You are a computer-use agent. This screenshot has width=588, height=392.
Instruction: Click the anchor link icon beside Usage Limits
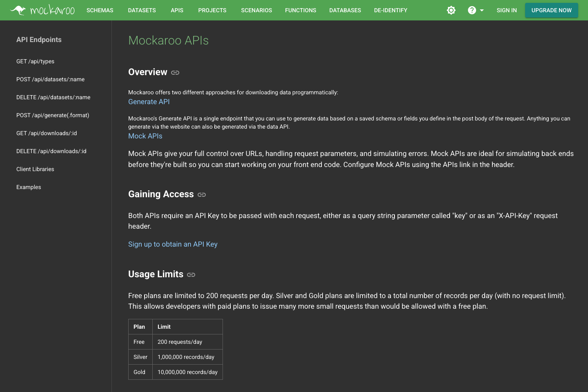[x=191, y=275]
